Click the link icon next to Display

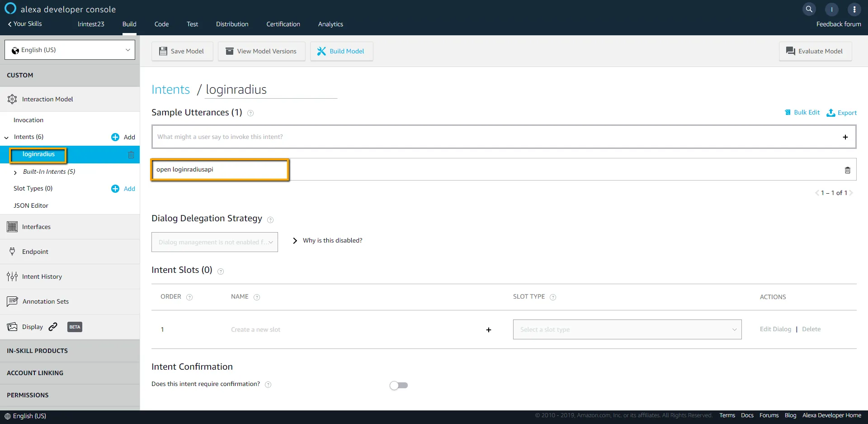pyautogui.click(x=53, y=327)
